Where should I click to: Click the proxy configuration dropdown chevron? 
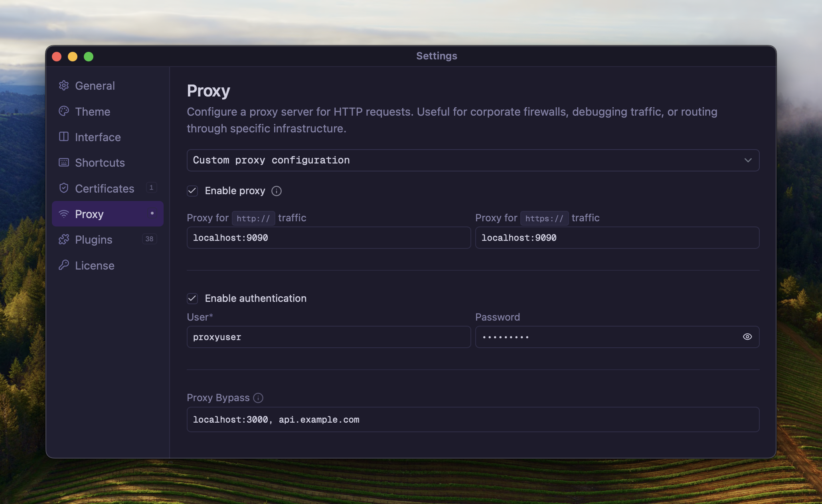748,160
